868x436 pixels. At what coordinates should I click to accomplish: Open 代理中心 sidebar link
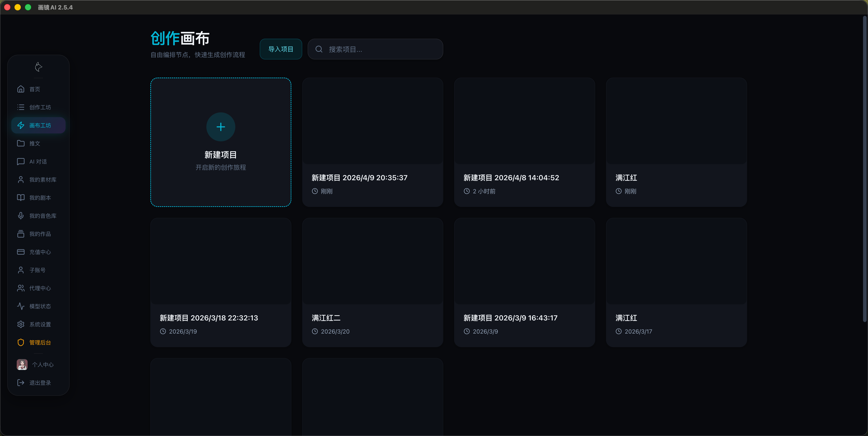40,288
